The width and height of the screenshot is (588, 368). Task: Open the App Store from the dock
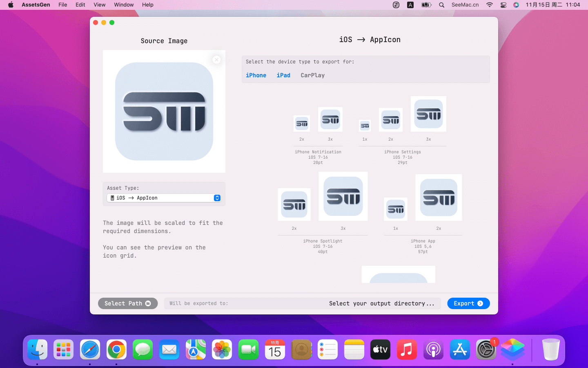pyautogui.click(x=460, y=350)
